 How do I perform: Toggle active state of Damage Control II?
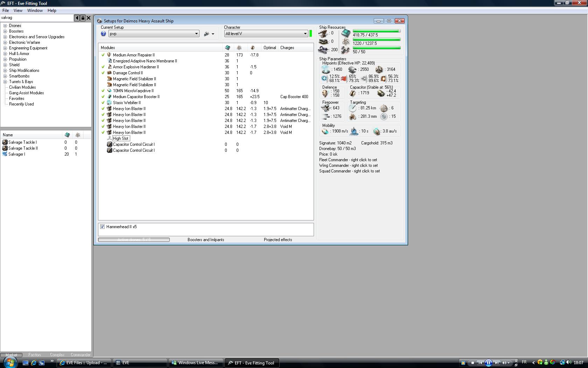[103, 73]
